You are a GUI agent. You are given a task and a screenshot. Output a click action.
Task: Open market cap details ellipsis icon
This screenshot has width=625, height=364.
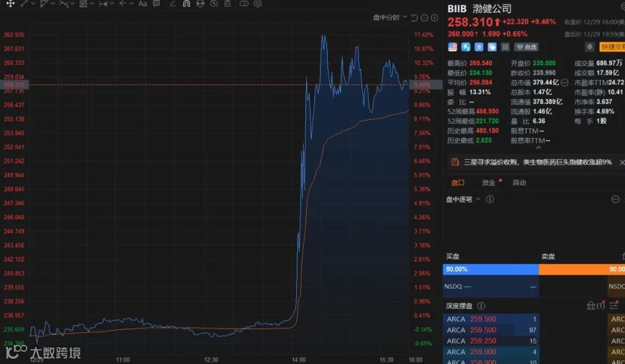click(564, 83)
